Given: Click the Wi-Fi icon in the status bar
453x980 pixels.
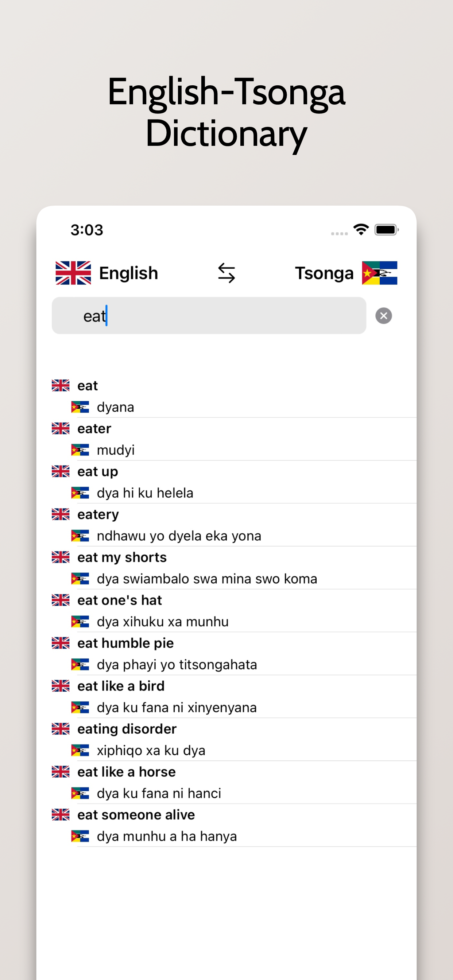Looking at the screenshot, I should point(361,229).
